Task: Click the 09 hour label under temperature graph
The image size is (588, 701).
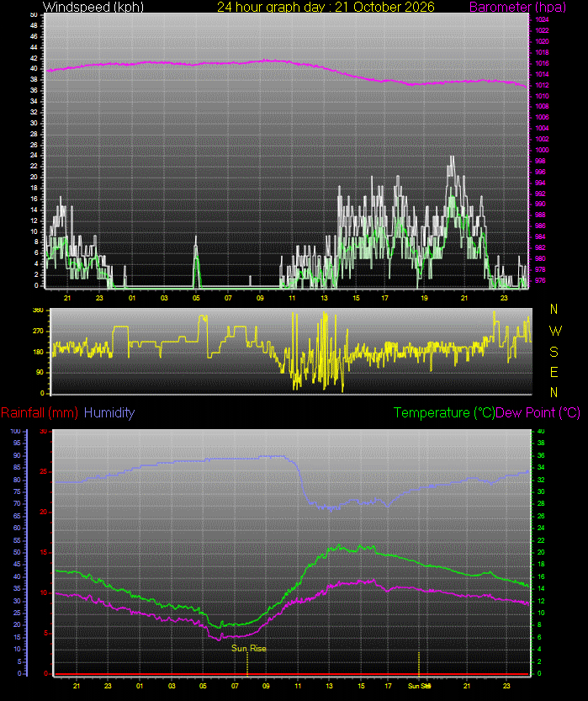Action: click(266, 686)
